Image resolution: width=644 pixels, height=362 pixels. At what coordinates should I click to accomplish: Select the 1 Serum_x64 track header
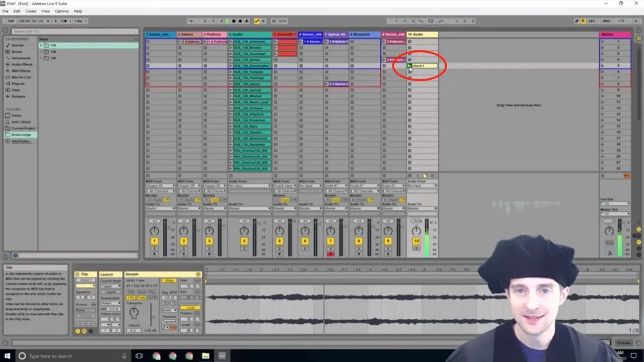pos(160,35)
